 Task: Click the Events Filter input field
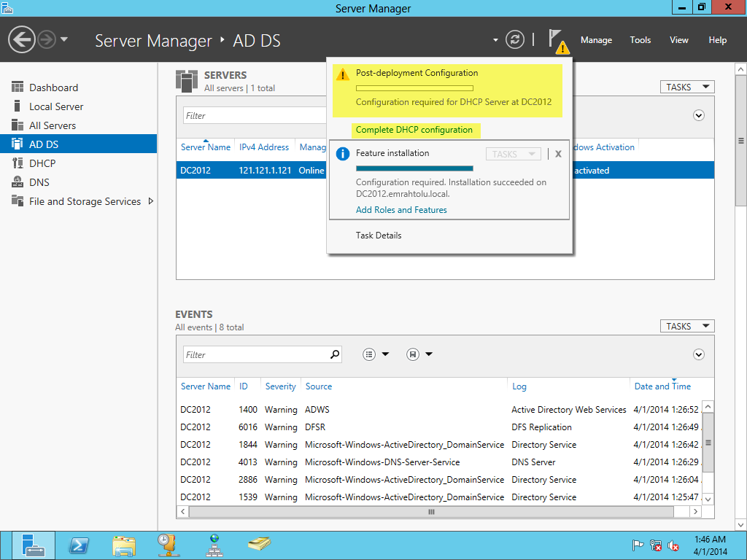click(x=256, y=355)
